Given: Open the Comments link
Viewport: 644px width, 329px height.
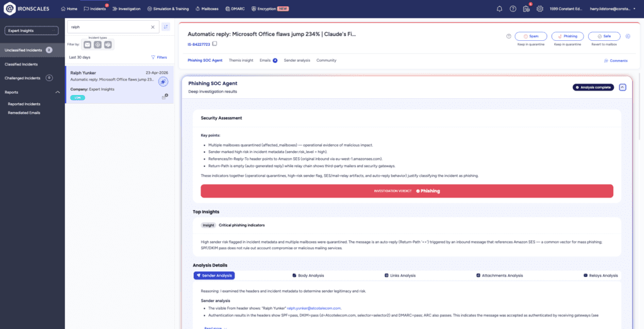Looking at the screenshot, I should [616, 61].
